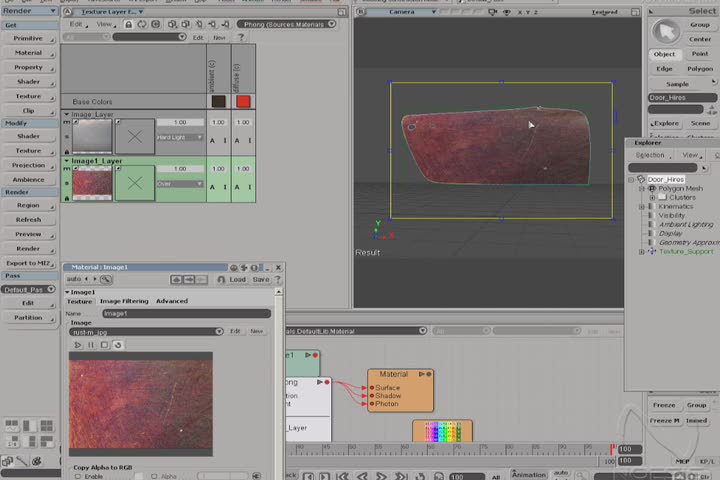Open the View menu in Texture Layer Editor
This screenshot has width=720, height=480.
click(x=105, y=24)
